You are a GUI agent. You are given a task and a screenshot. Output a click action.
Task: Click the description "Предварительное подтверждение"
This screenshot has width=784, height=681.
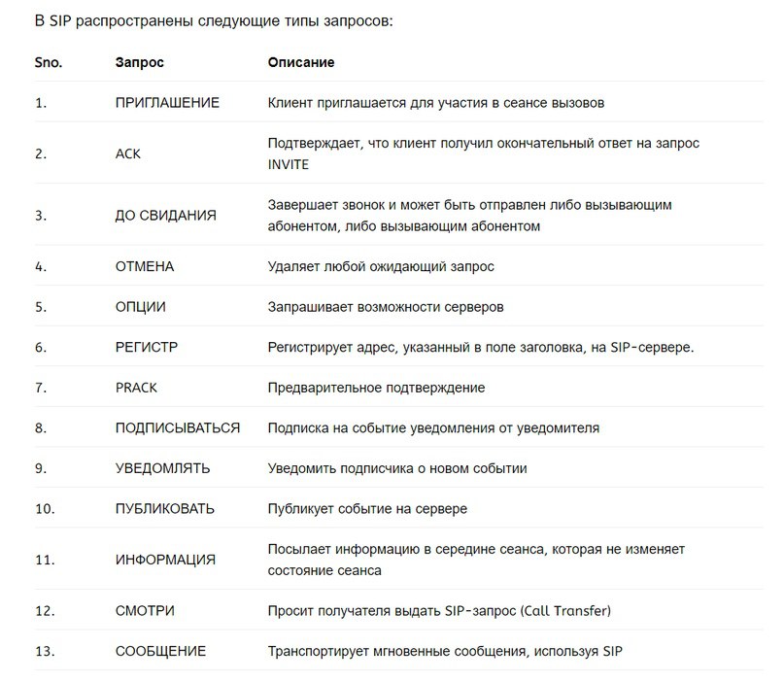pyautogui.click(x=376, y=388)
